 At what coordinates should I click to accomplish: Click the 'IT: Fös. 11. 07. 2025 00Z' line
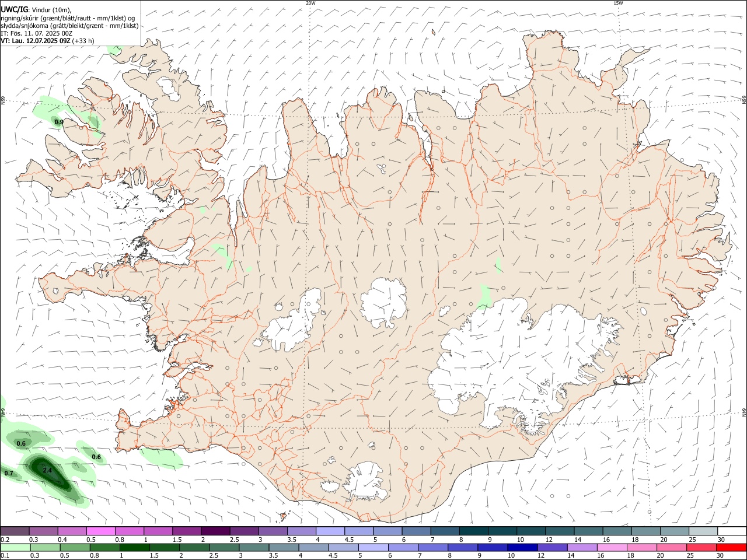[x=36, y=33]
